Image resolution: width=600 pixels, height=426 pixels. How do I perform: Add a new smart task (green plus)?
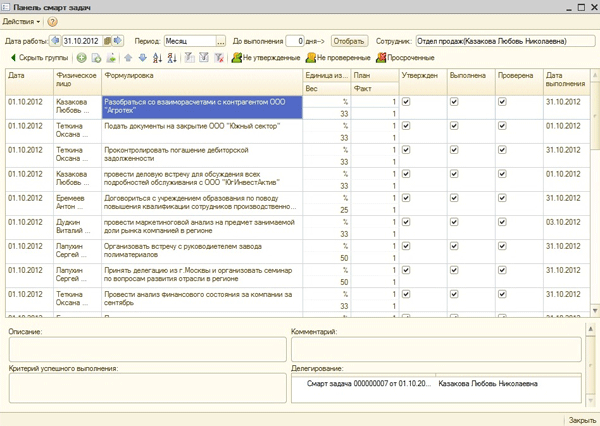click(82, 58)
